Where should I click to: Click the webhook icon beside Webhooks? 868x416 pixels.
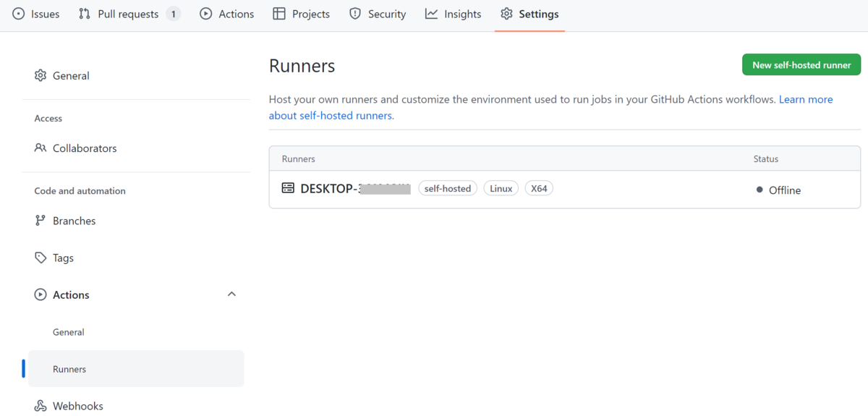click(x=41, y=406)
